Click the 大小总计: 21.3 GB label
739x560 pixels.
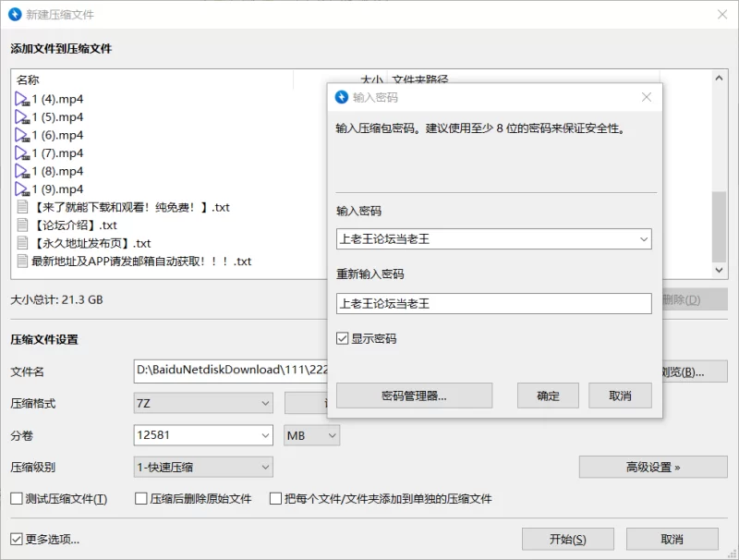[x=56, y=299]
